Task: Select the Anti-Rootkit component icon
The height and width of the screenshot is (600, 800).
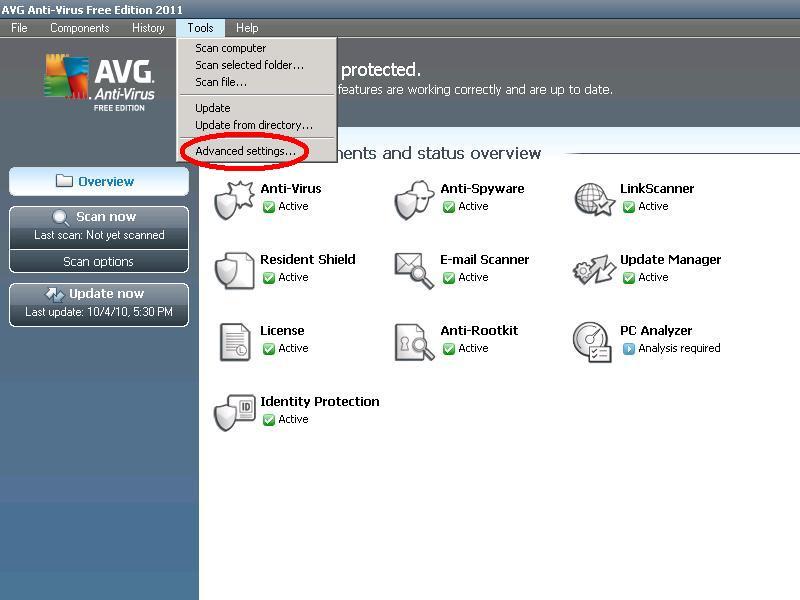Action: 413,341
